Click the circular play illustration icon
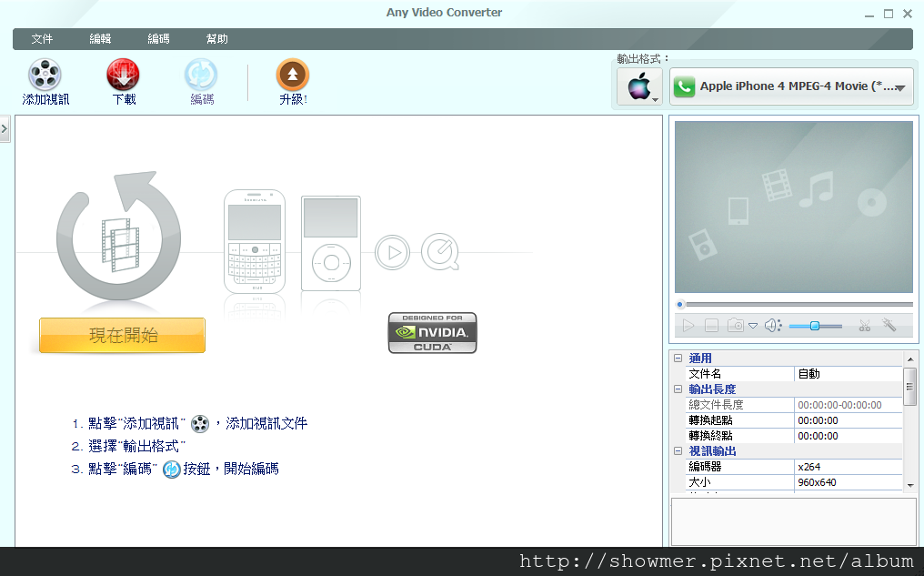 [x=393, y=252]
